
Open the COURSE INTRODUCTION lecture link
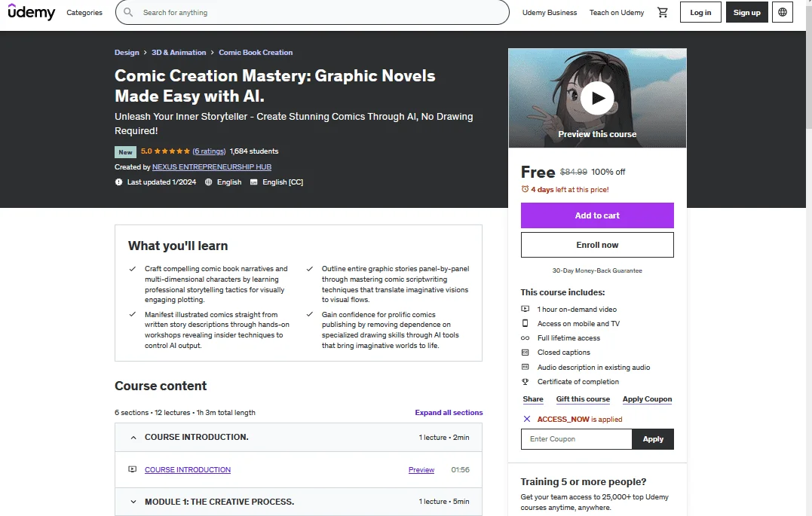[x=188, y=469]
